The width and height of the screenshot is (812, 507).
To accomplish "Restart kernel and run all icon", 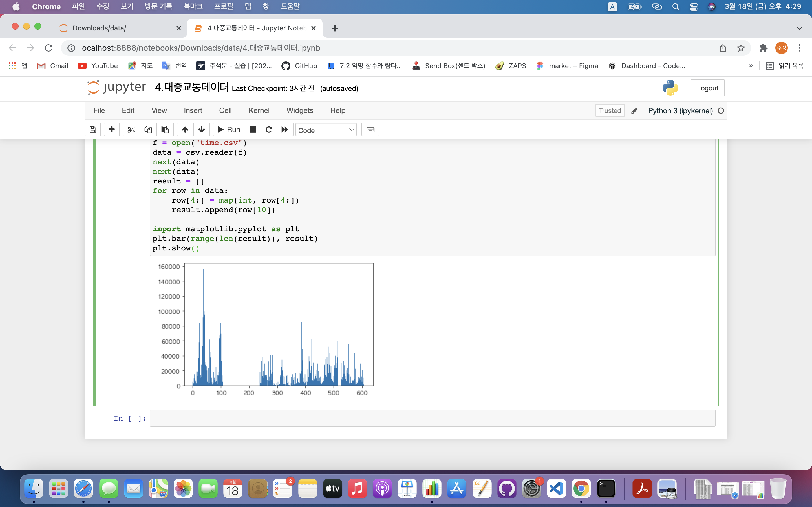I will coord(284,130).
